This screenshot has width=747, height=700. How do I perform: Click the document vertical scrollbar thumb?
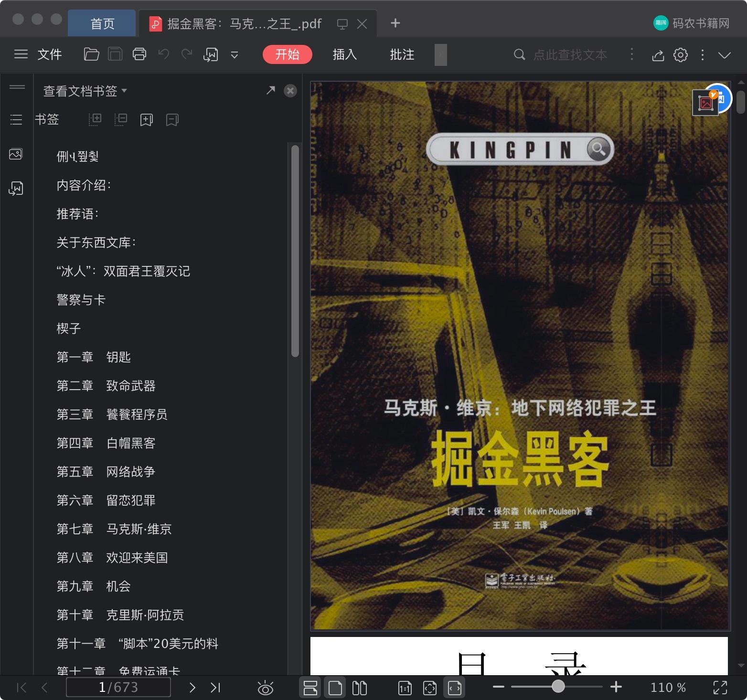[740, 102]
